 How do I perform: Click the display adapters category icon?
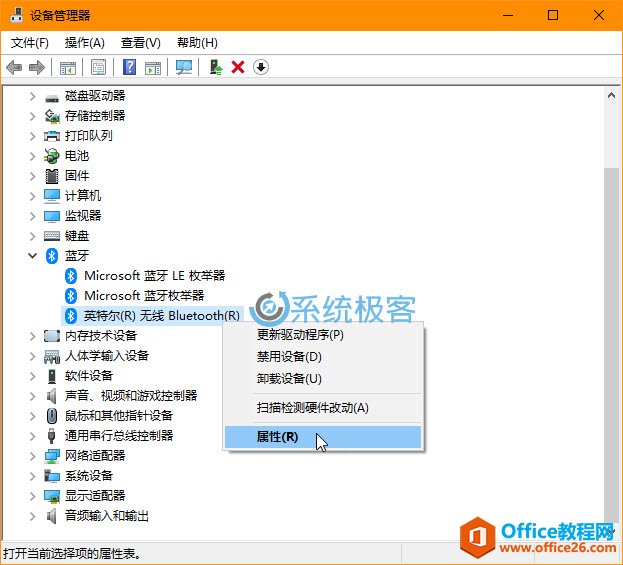coord(52,496)
